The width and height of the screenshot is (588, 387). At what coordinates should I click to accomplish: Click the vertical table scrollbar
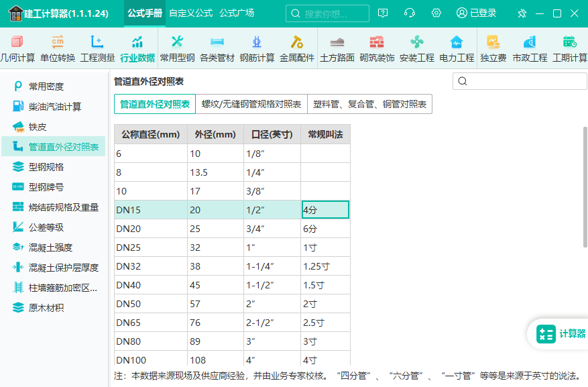(585, 186)
